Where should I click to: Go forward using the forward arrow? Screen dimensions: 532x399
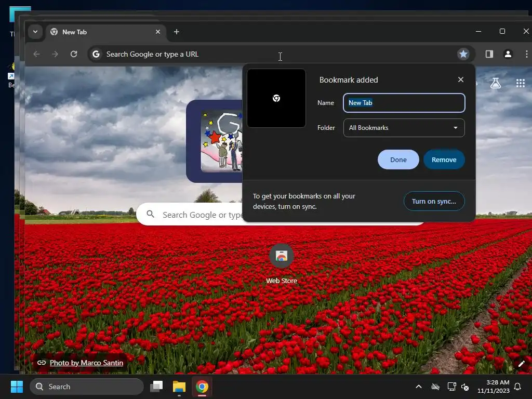click(55, 54)
